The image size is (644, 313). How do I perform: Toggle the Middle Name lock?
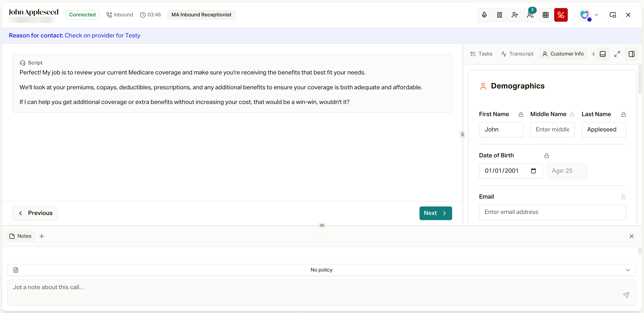pos(572,114)
